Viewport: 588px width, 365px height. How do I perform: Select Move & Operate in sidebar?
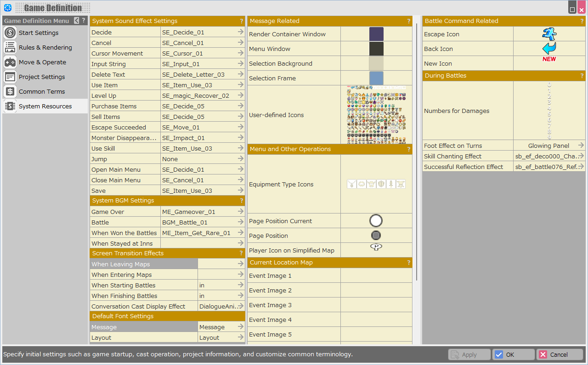pyautogui.click(x=42, y=62)
